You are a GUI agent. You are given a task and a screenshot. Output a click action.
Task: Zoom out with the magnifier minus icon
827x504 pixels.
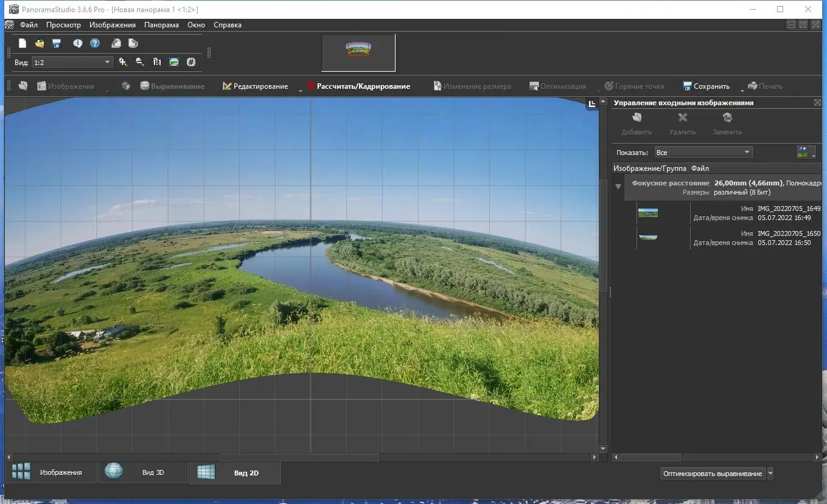coord(140,62)
